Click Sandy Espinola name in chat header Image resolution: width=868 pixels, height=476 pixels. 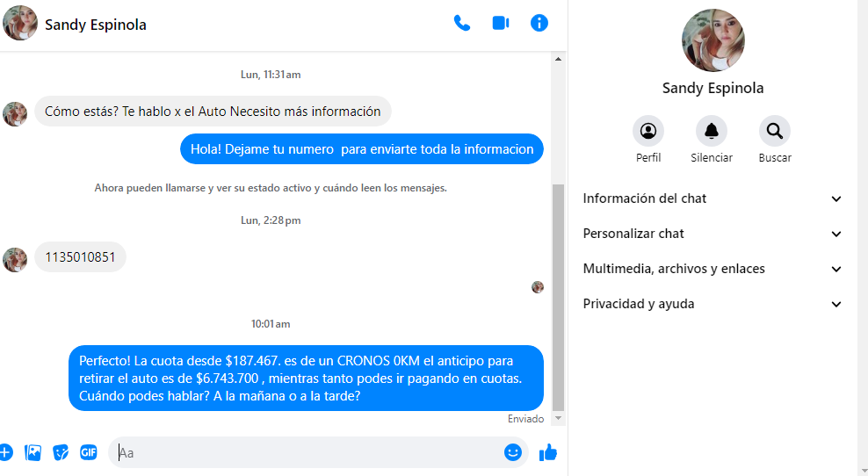tap(96, 25)
